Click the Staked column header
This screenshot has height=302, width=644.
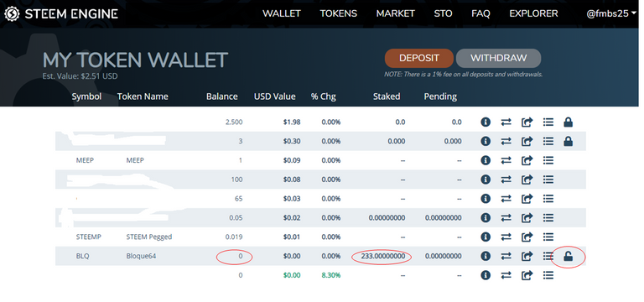[387, 96]
